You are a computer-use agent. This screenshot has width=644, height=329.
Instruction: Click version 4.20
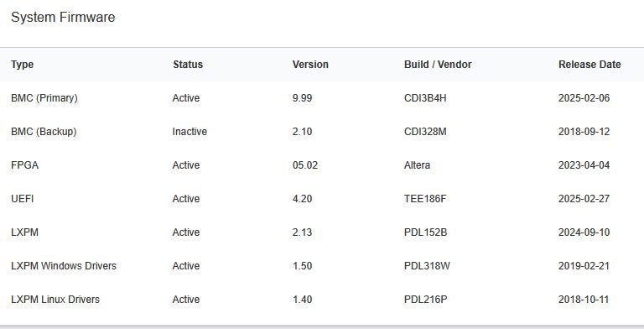tap(302, 199)
